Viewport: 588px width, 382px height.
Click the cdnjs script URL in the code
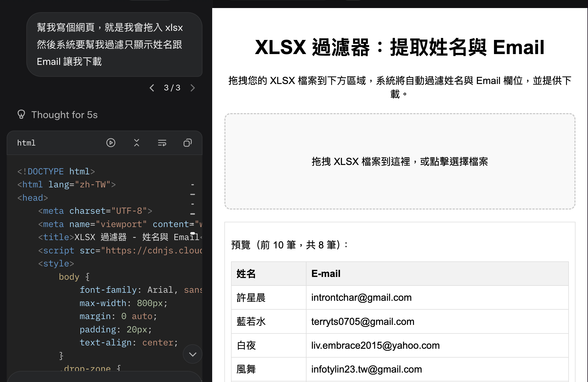pos(152,250)
